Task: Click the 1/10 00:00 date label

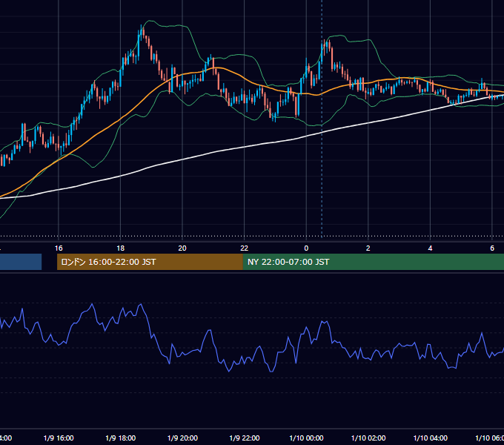Action: coord(306,438)
